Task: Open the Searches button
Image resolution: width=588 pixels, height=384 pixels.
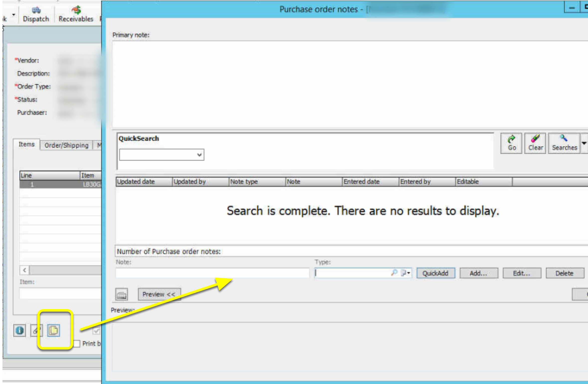Action: 564,143
